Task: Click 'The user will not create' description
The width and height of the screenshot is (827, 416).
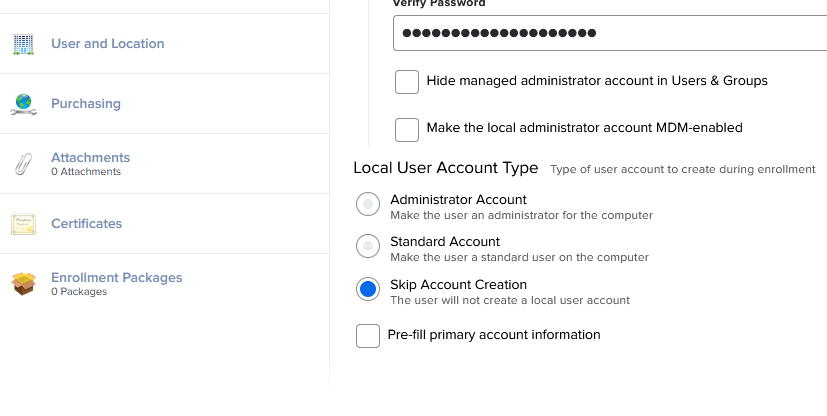Action: tap(510, 300)
